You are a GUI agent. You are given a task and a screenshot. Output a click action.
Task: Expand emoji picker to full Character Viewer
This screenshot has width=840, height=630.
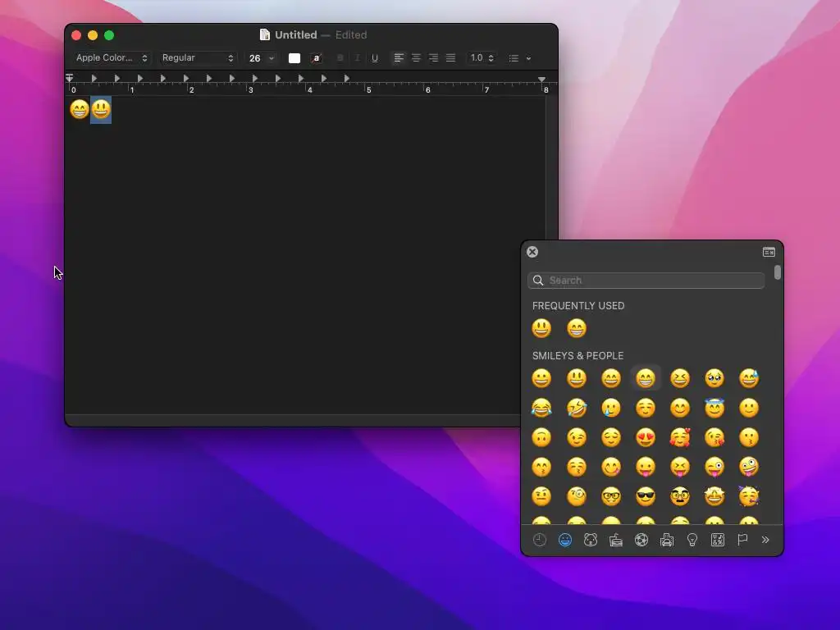[769, 252]
